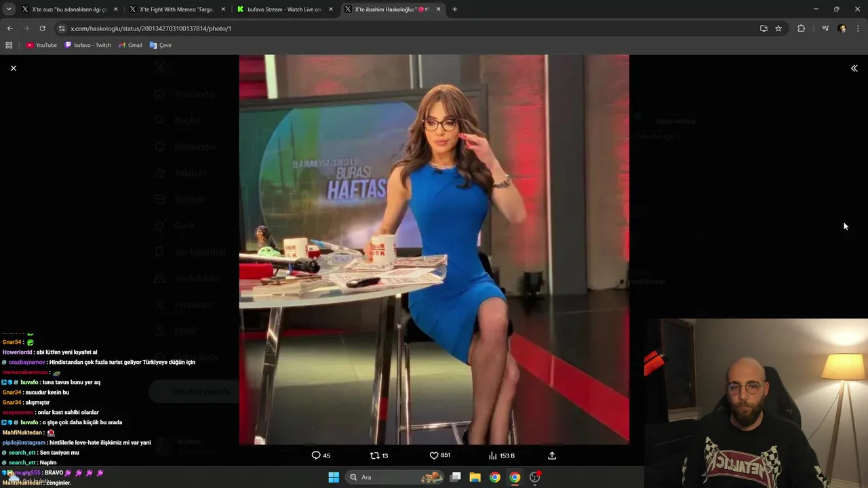This screenshot has height=488, width=868.
Task: Click the install app icon in address bar
Action: [x=764, y=28]
